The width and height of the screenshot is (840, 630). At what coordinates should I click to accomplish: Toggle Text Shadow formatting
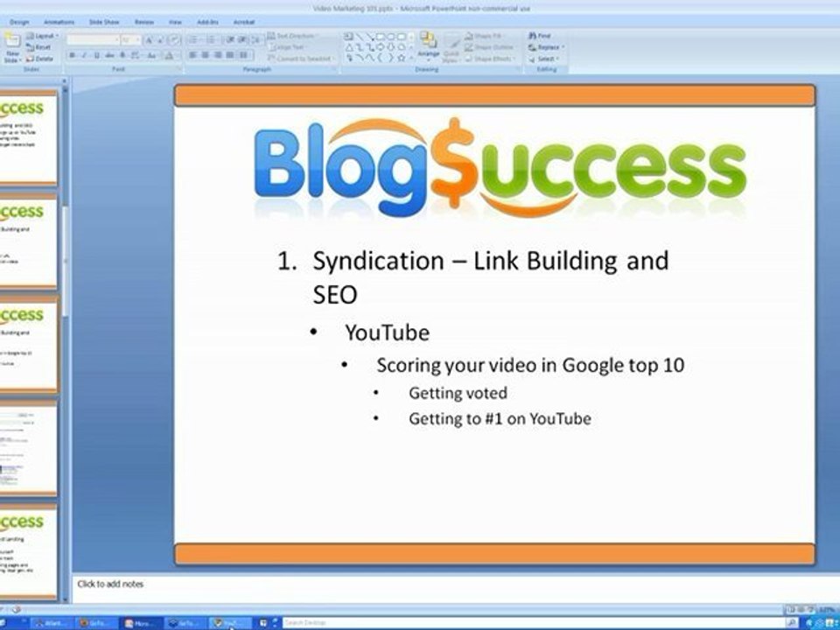(x=122, y=55)
